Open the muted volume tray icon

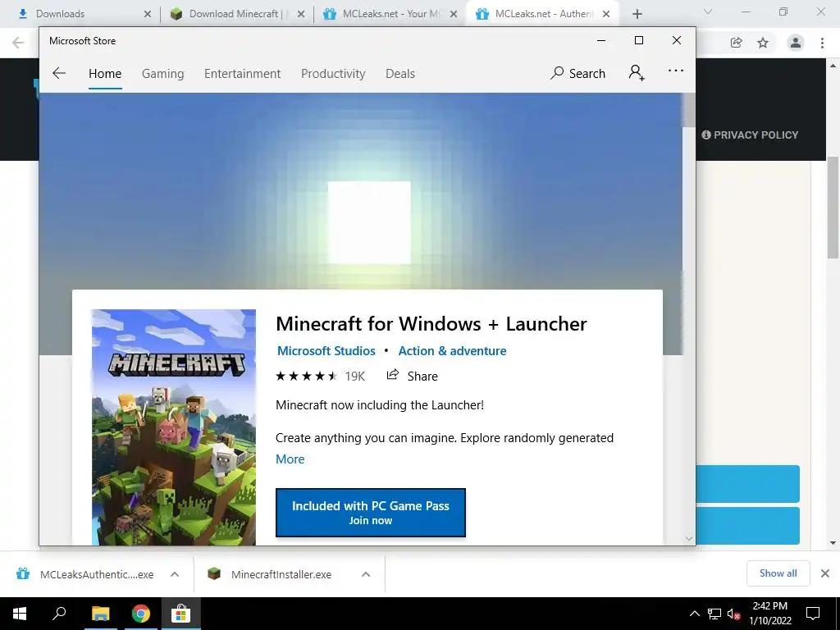point(733,614)
